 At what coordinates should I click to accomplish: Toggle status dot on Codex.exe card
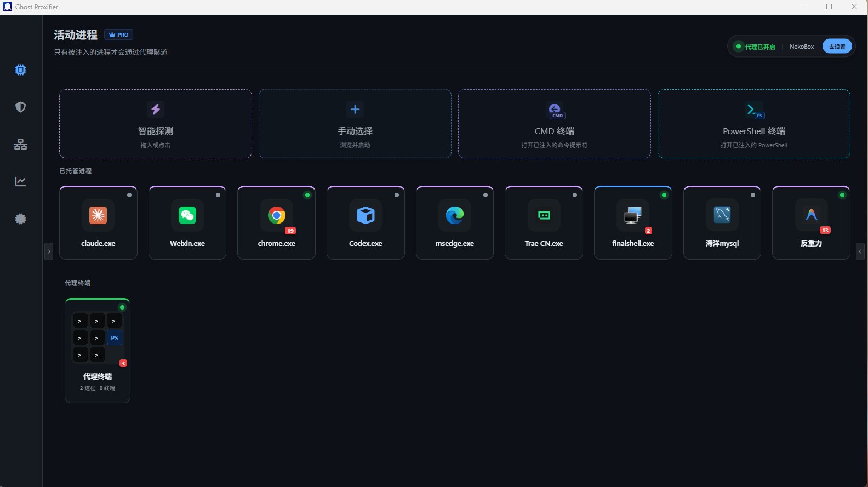point(397,195)
